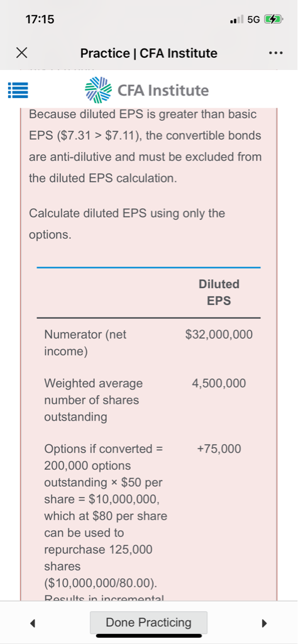Tap the home indicator bar at bottom

[x=148, y=636]
